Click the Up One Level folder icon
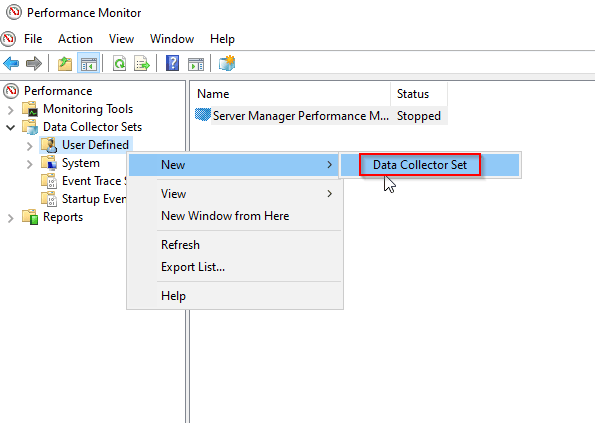Viewport: 595px width, 423px height. click(65, 63)
